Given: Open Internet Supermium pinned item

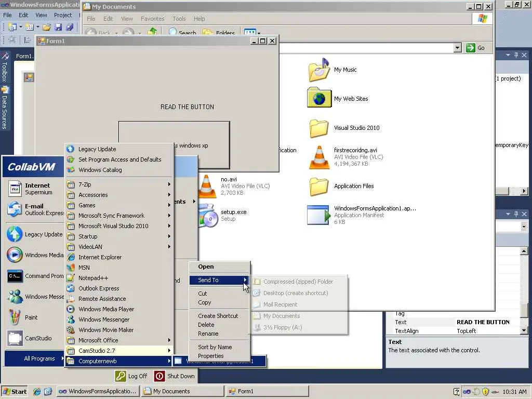Looking at the screenshot, I should coord(34,189).
